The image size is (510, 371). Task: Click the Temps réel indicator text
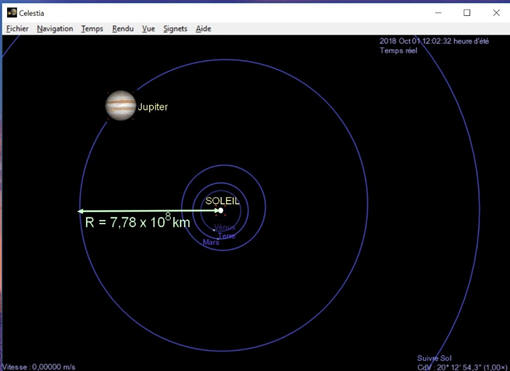click(x=399, y=51)
